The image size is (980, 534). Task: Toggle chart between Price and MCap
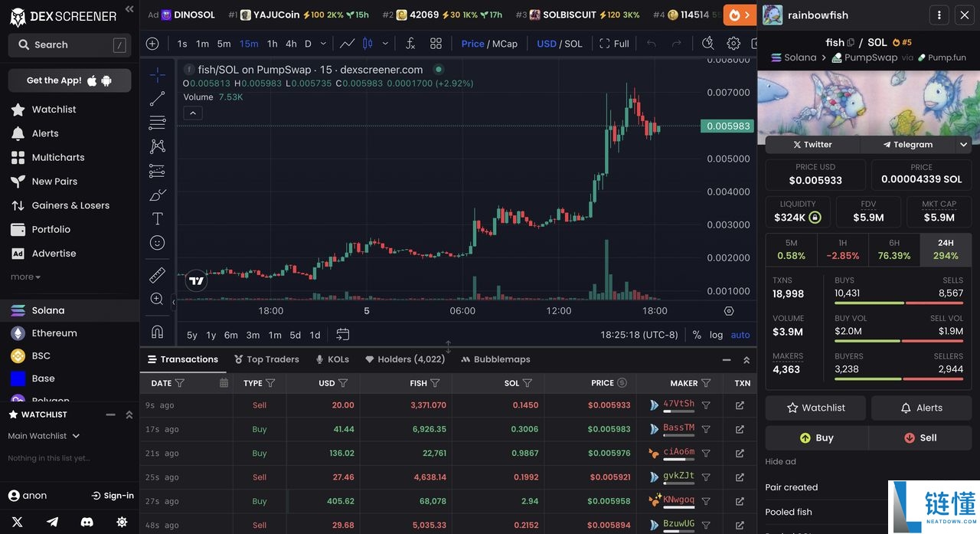[x=489, y=44]
